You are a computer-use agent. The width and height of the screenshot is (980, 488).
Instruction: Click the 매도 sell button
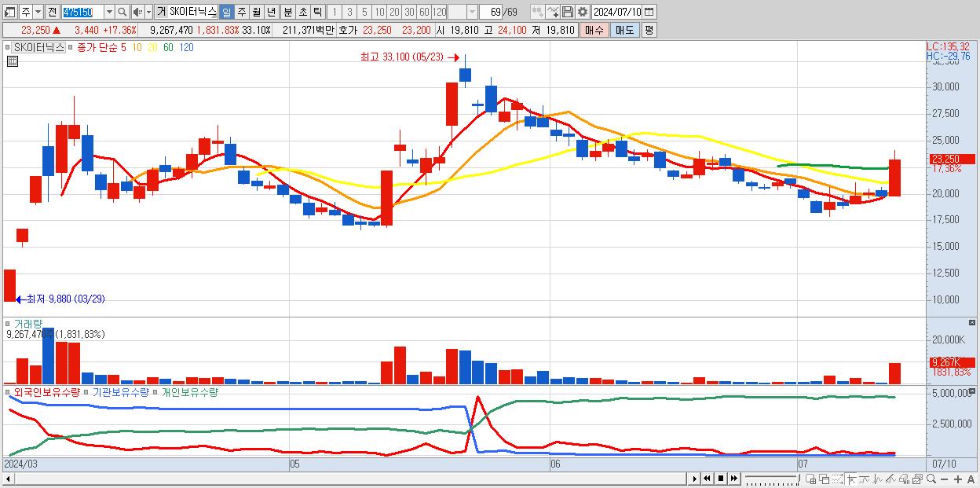point(624,30)
